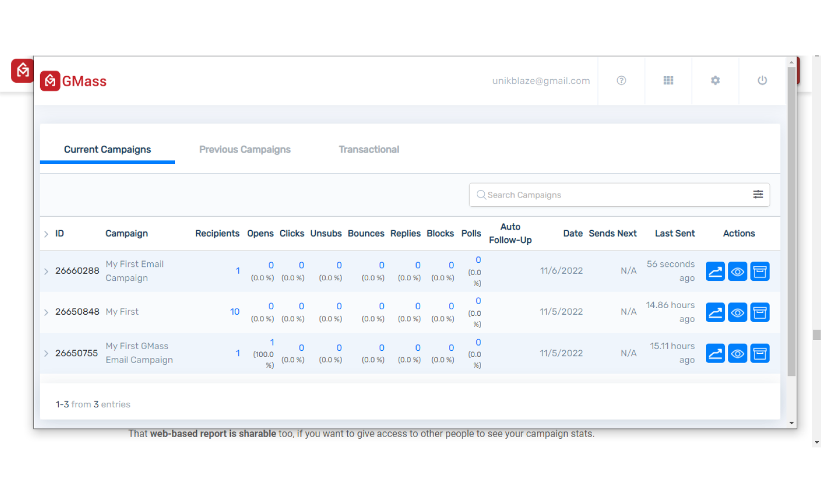Screen dimensions: 821x504
Task: Open the My First GMass Email Campaign name
Action: click(139, 353)
